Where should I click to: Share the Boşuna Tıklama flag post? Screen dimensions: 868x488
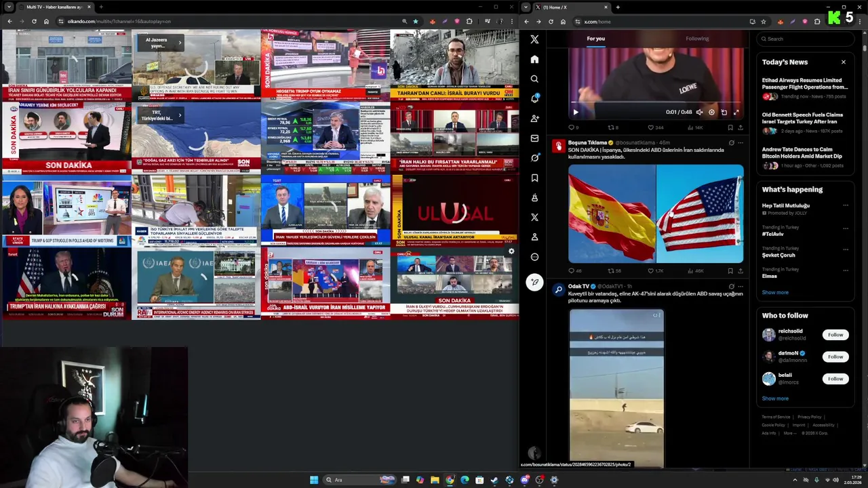740,270
